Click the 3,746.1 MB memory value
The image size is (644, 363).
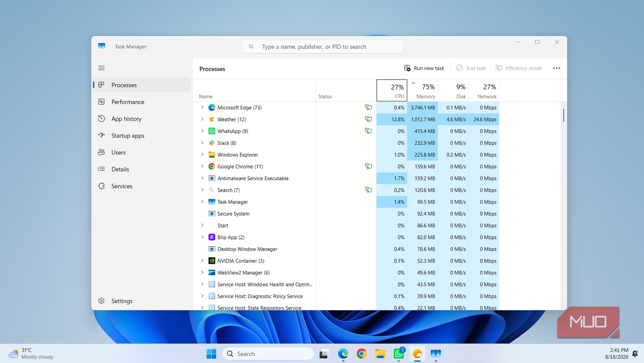pyautogui.click(x=422, y=108)
